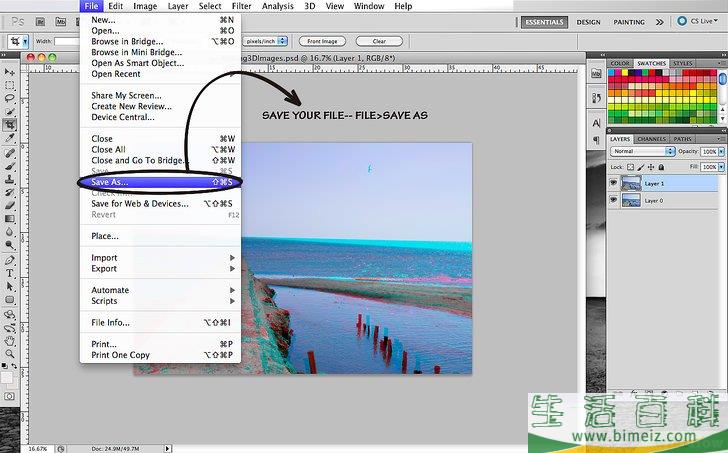
Task: Click the Clear button in options bar
Action: tap(379, 41)
